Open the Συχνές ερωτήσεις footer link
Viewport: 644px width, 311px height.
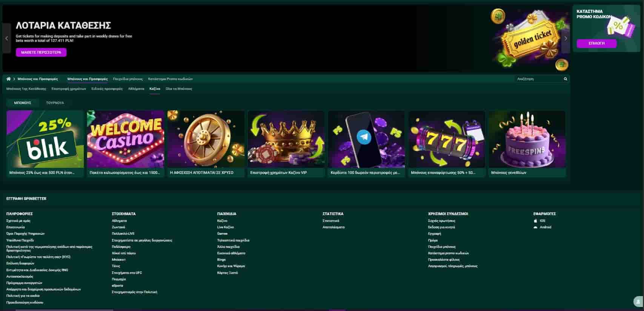click(x=442, y=221)
